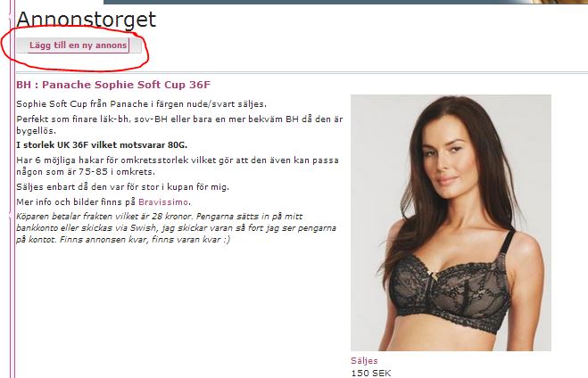Open the 'BH : Panache Sophie Soft Cup 36F' listing title

(113, 85)
